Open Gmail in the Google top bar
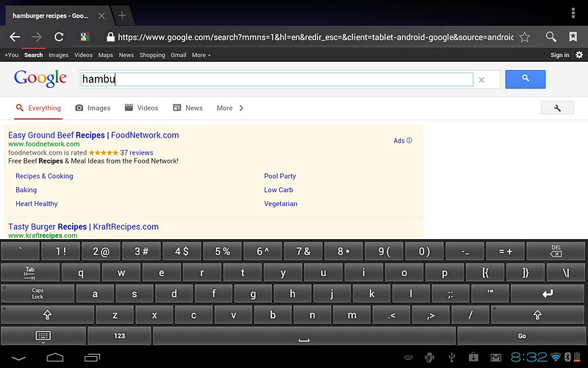This screenshot has width=588, height=368. [179, 54]
